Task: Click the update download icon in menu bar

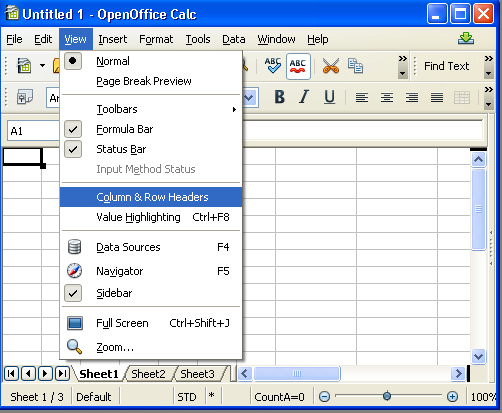Action: pos(466,39)
